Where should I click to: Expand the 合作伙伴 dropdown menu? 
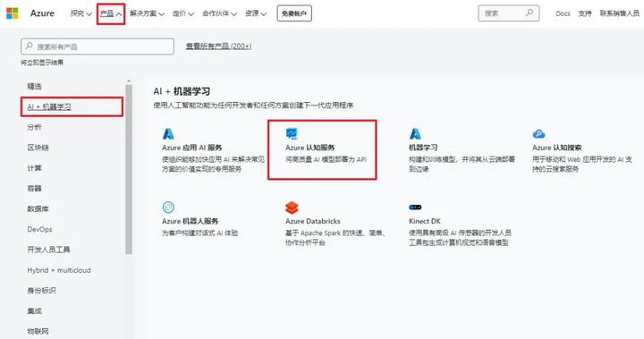tap(219, 13)
